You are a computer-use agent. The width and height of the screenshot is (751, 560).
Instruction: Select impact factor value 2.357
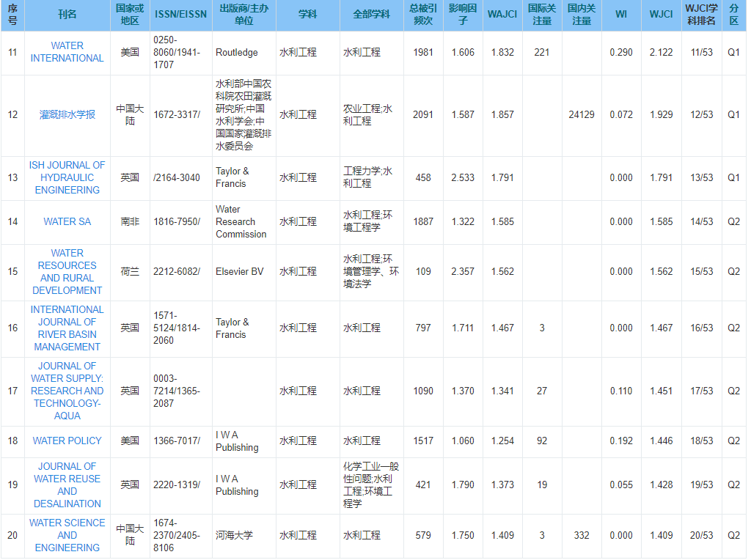463,272
